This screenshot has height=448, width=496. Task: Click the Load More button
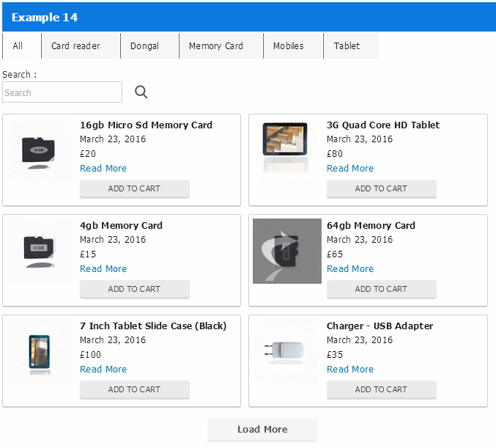coord(262,430)
